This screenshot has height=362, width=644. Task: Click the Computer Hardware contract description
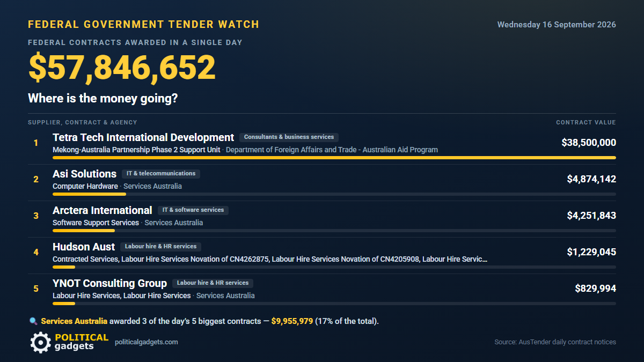pos(85,187)
